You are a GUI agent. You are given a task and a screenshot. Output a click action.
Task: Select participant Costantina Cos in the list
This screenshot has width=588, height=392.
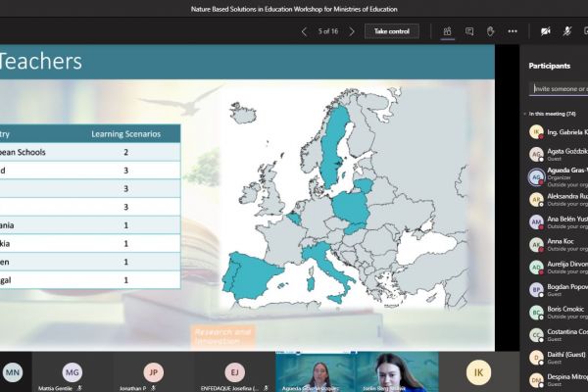coord(558,335)
